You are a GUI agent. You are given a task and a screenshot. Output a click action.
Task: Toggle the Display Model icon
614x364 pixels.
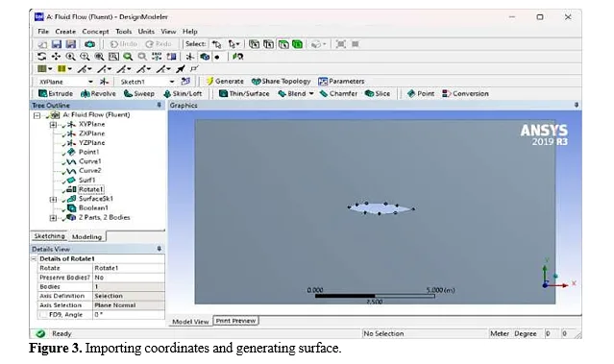205,57
